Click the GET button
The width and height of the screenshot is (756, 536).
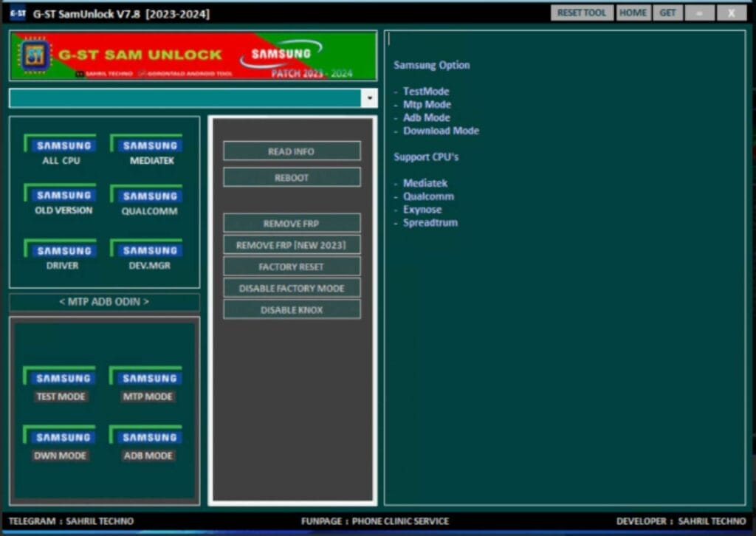tap(667, 13)
